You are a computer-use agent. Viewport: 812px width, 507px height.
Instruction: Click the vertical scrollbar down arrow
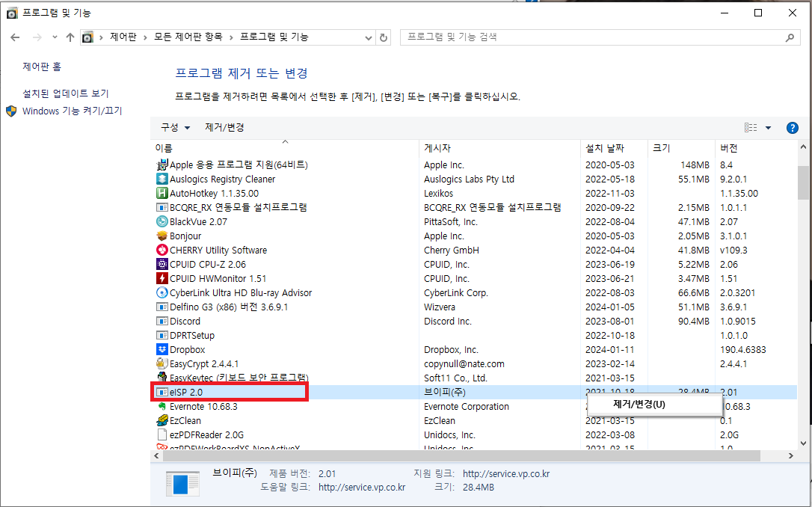point(803,443)
